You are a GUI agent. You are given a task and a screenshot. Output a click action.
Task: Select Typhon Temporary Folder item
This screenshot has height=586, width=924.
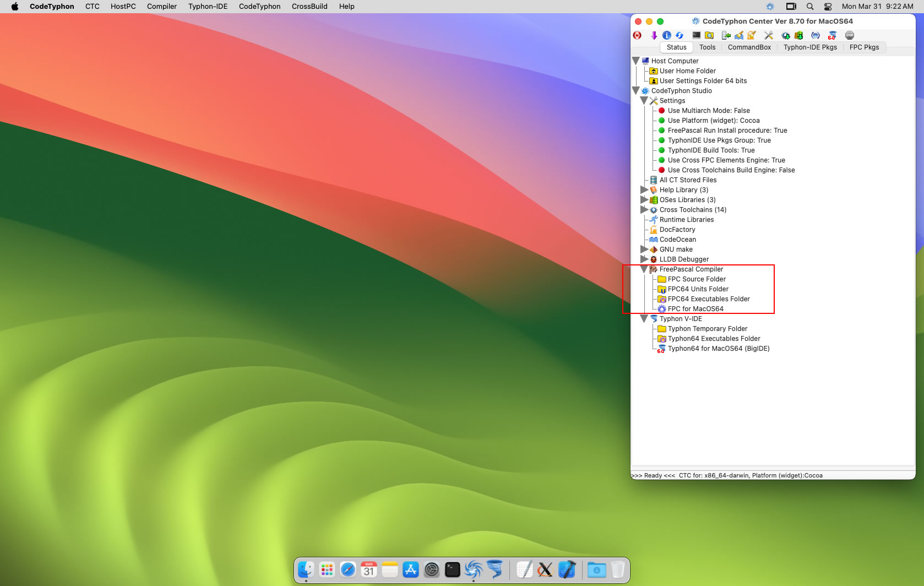coord(708,329)
